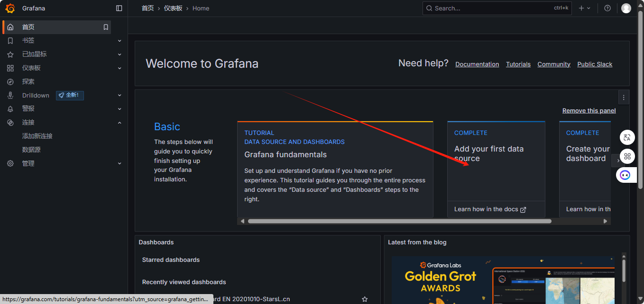Dock or undock the sidebar menu icon
The width and height of the screenshot is (644, 304).
click(x=119, y=8)
